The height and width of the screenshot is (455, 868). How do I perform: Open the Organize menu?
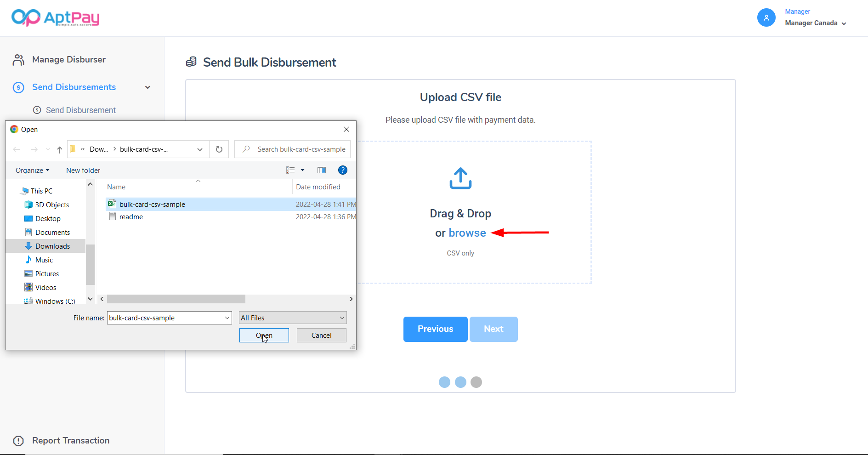pos(32,171)
